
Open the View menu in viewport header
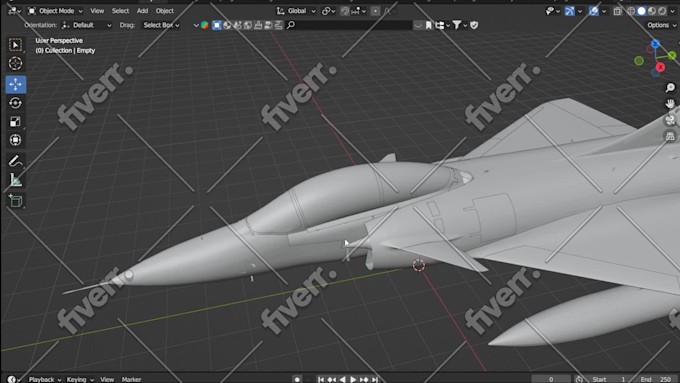[x=97, y=11]
